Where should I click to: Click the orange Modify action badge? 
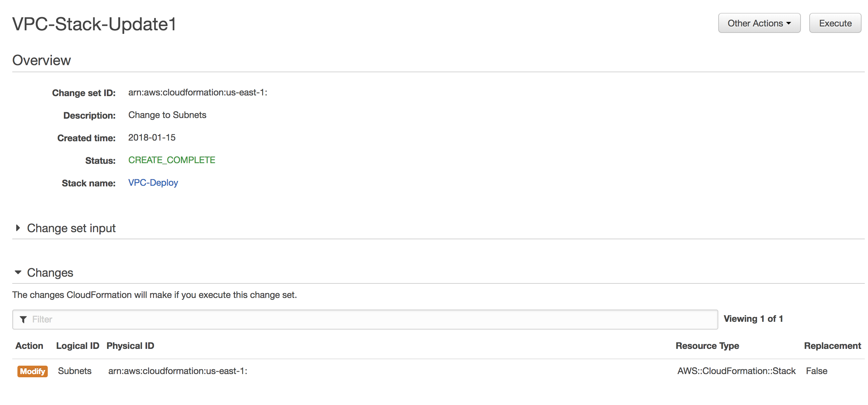[32, 371]
